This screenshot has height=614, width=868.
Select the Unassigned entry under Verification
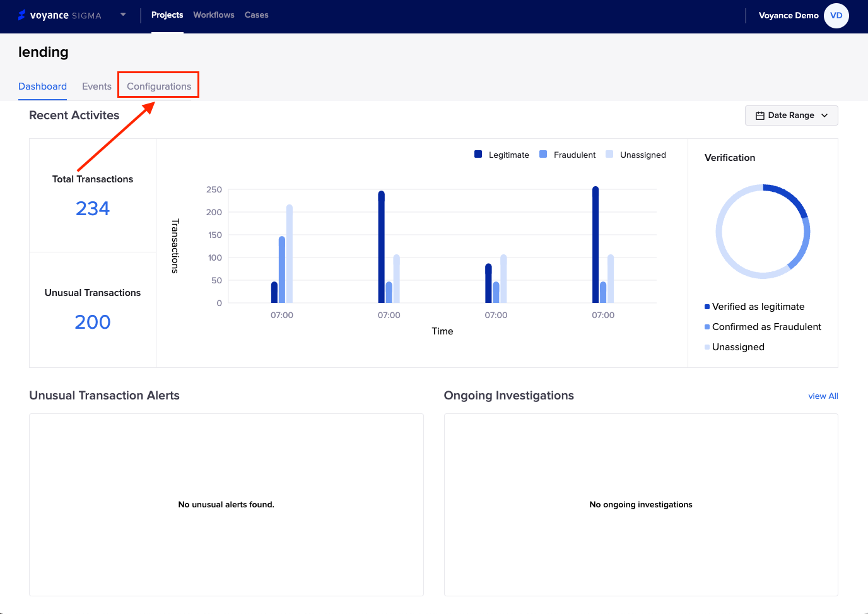[734, 347]
